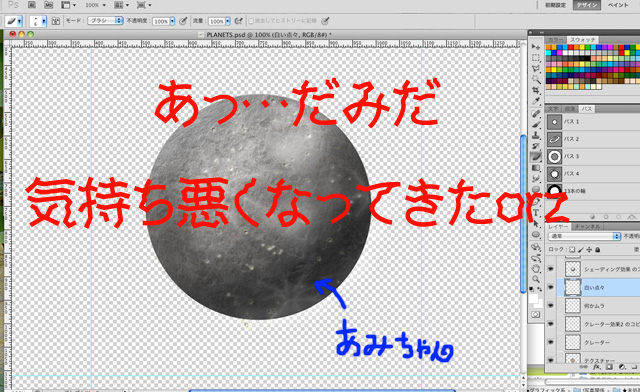Viewport: 640px width, 392px height.
Task: Click the layer style fx button
Action: [x=597, y=367]
